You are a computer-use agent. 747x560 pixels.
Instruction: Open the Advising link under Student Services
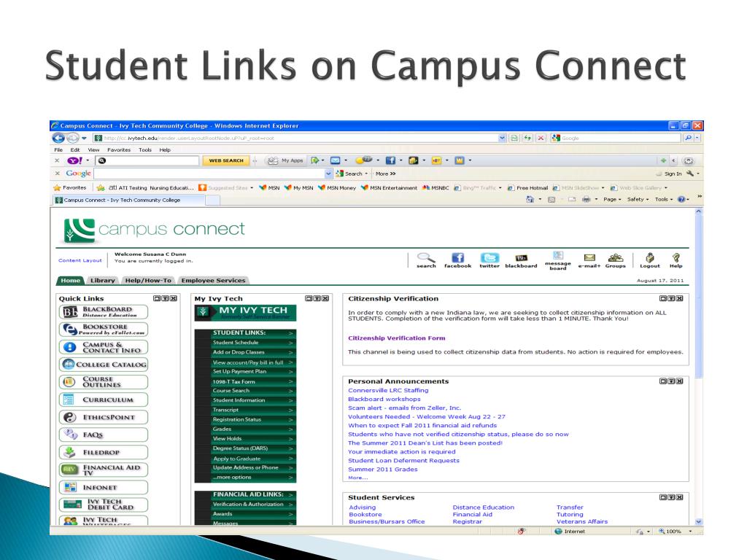[x=362, y=507]
